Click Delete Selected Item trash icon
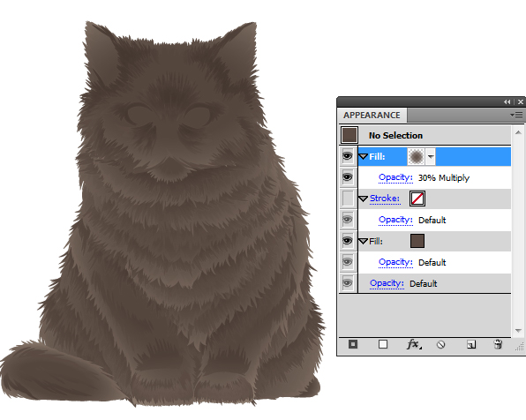This screenshot has width=526, height=420. [x=498, y=344]
